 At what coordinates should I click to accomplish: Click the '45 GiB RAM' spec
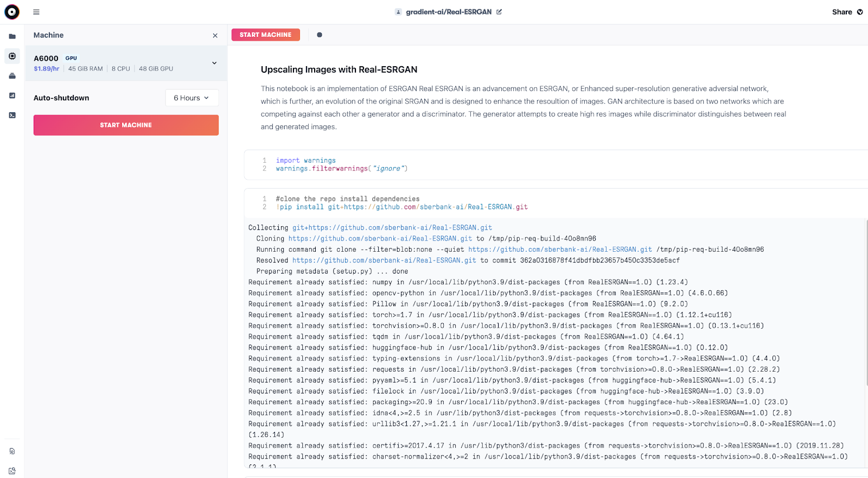coord(86,69)
